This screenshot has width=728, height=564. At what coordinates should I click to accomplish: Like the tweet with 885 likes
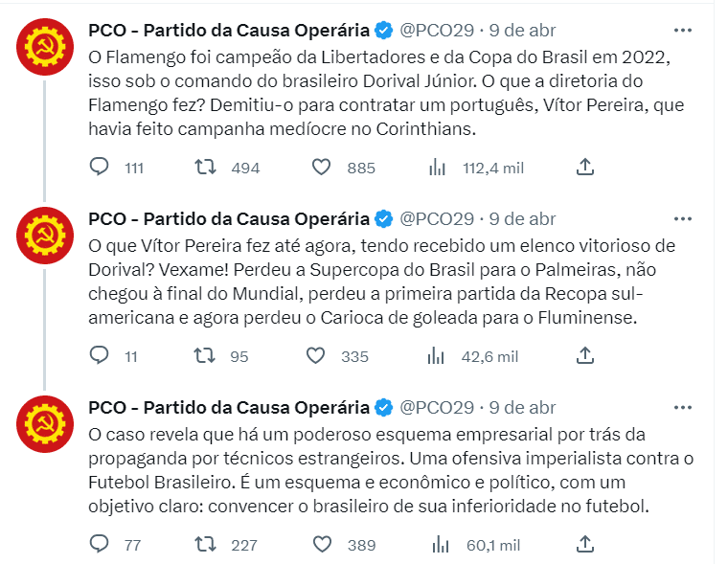pyautogui.click(x=321, y=168)
